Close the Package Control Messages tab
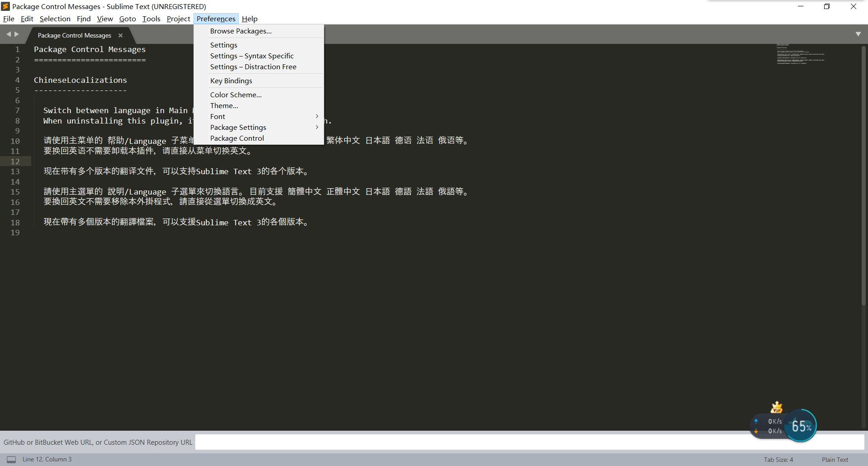 click(x=120, y=35)
